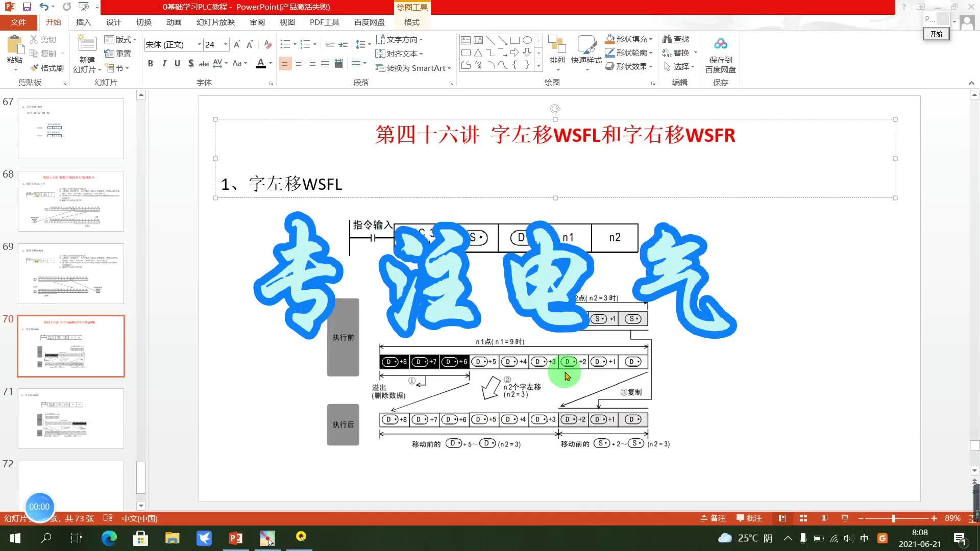This screenshot has width=980, height=551.
Task: Click Save to Baidu Netdisk icon
Action: tap(721, 44)
